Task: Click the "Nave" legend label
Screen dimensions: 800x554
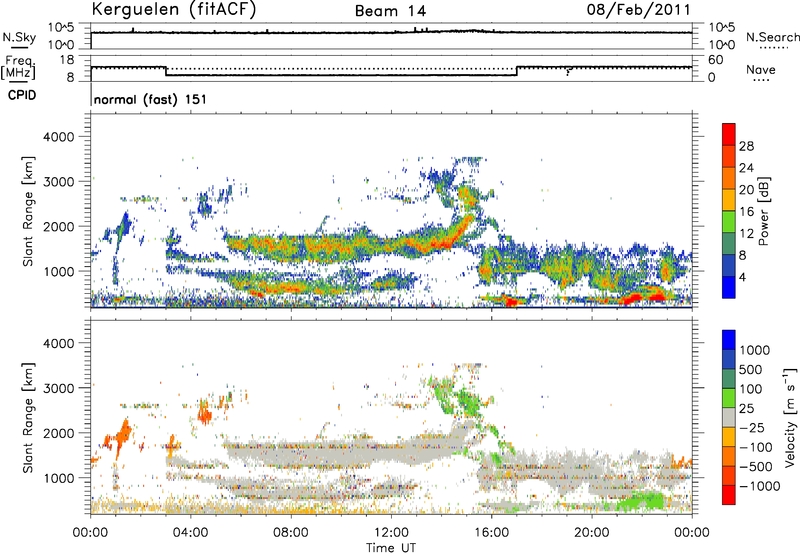Action: [761, 69]
